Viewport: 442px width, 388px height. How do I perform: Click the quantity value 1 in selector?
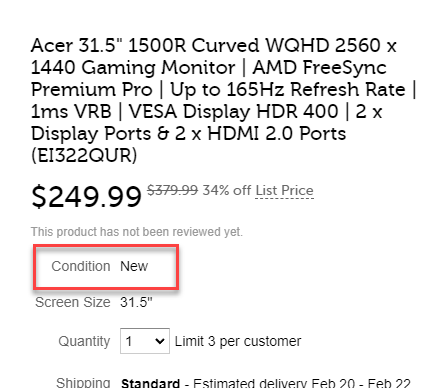click(x=129, y=341)
